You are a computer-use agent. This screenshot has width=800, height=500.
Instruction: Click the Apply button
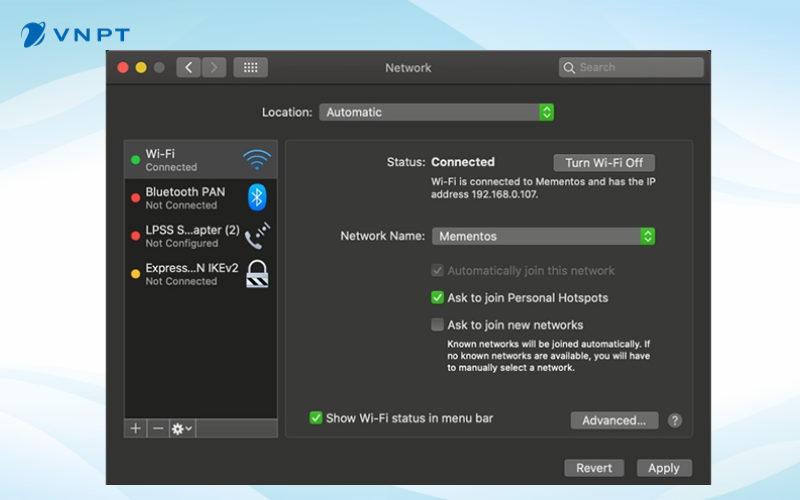(x=664, y=468)
